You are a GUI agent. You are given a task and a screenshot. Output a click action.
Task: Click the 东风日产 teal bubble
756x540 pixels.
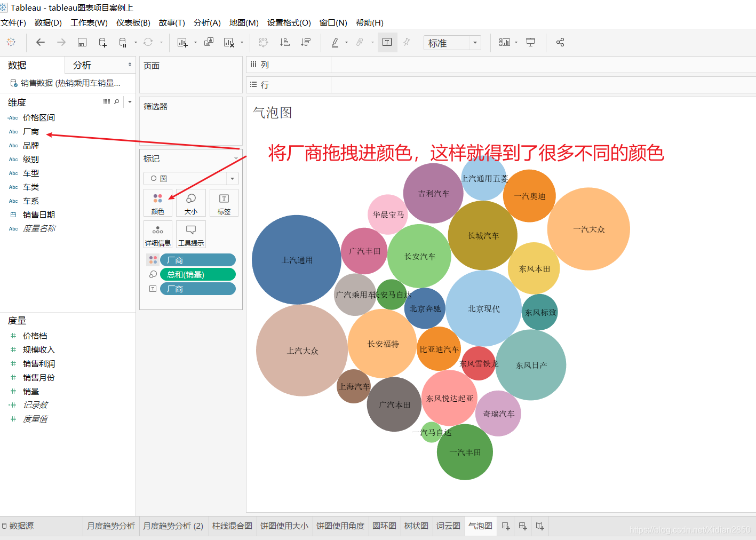coord(531,365)
